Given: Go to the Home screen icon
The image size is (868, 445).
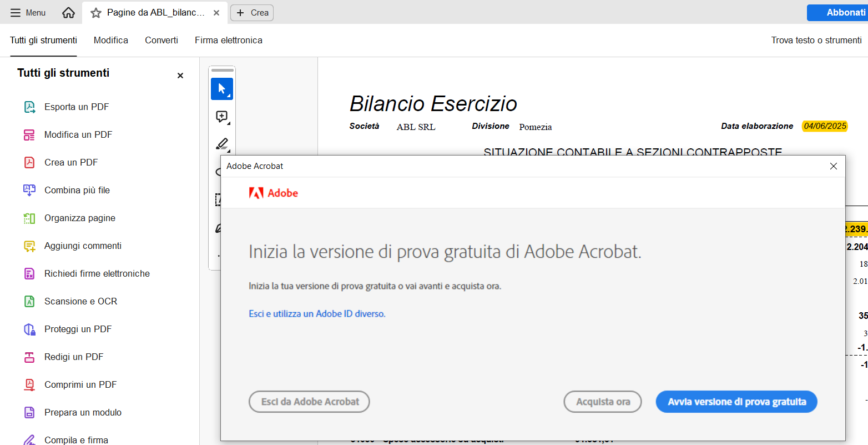Looking at the screenshot, I should [x=68, y=13].
